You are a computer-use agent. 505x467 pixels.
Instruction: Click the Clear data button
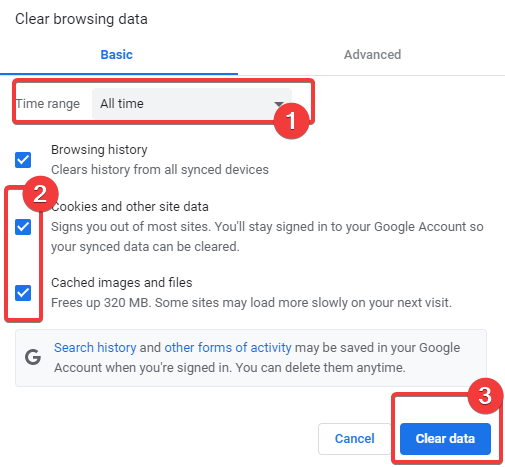(x=445, y=439)
